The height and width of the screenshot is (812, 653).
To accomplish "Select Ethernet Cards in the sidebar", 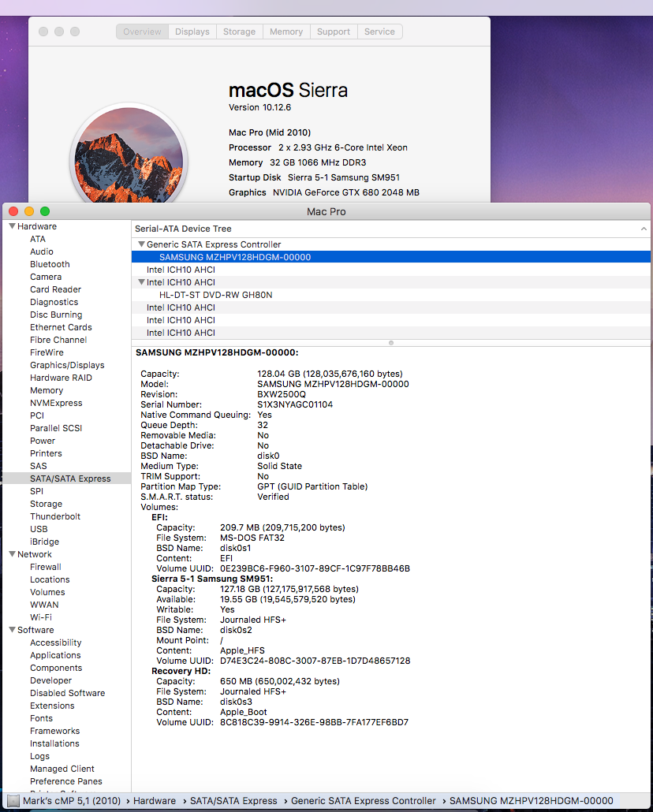I will [61, 327].
